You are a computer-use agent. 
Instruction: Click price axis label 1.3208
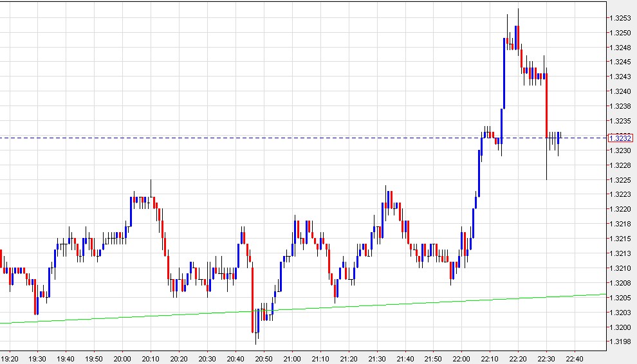(x=620, y=283)
